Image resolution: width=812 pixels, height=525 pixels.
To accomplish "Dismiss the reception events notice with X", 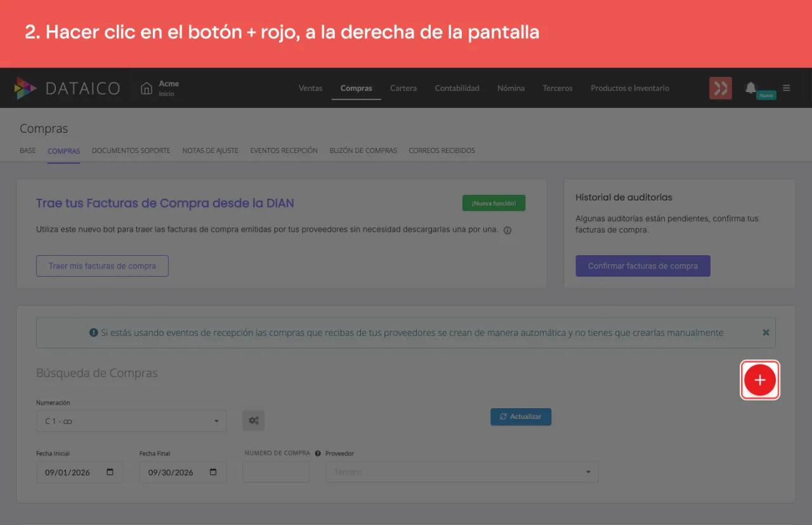I will tap(766, 332).
